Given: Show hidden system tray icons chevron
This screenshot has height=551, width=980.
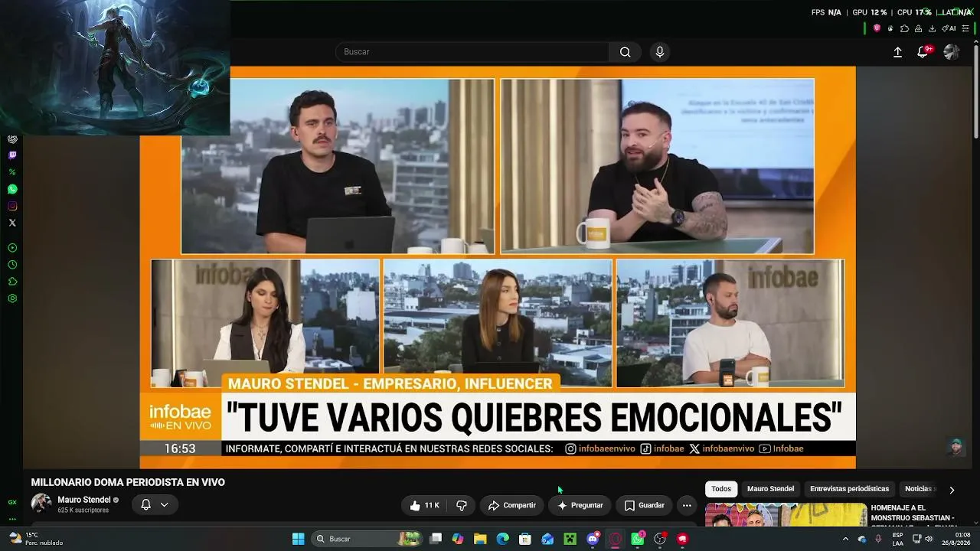Looking at the screenshot, I should point(845,539).
